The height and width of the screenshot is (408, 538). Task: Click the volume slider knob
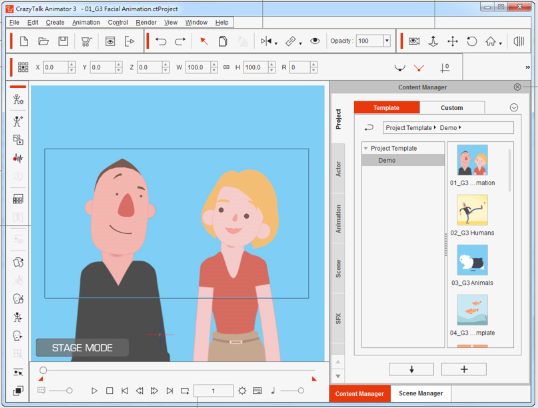pos(301,390)
